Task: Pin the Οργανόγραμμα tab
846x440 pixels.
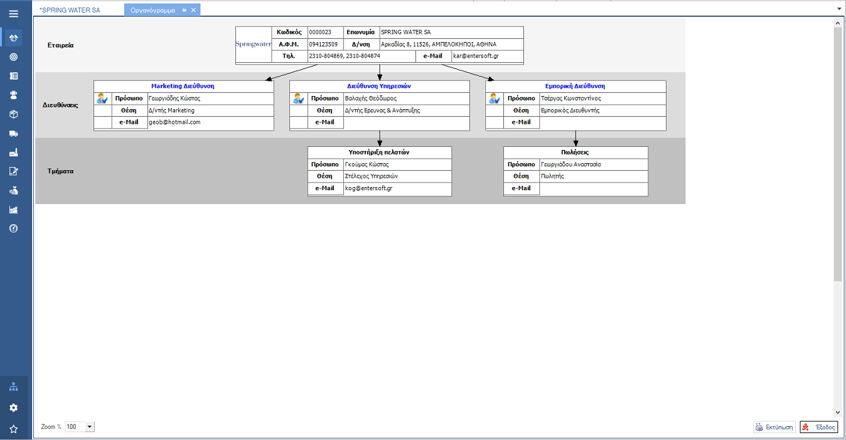Action: point(184,10)
